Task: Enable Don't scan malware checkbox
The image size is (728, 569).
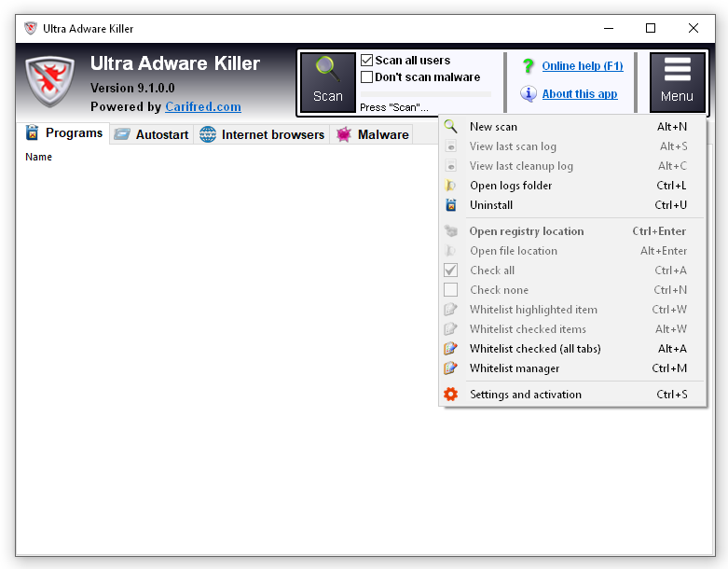Action: [x=366, y=77]
